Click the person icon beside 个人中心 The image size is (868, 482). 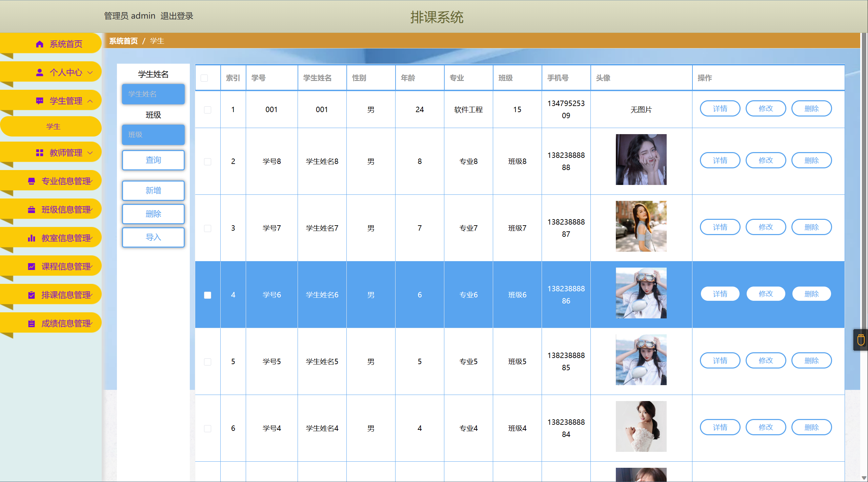(40, 72)
